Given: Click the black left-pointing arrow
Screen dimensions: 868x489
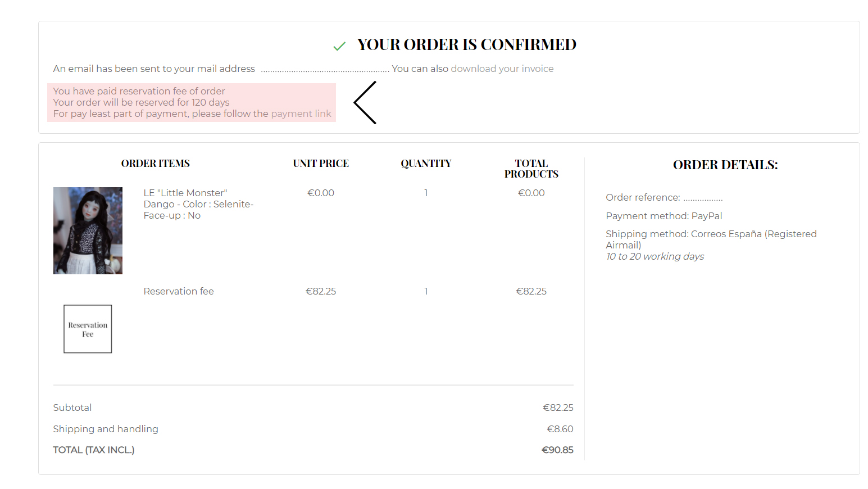Looking at the screenshot, I should [365, 103].
